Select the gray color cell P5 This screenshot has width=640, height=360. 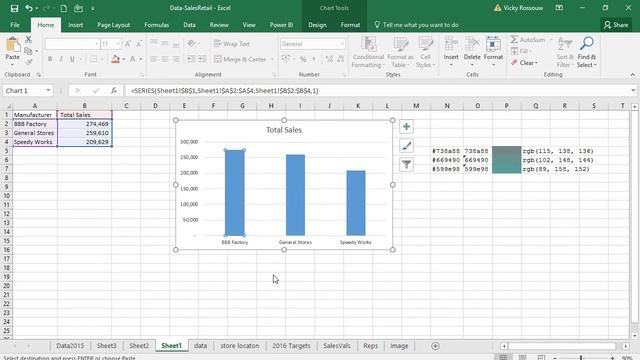(x=507, y=151)
